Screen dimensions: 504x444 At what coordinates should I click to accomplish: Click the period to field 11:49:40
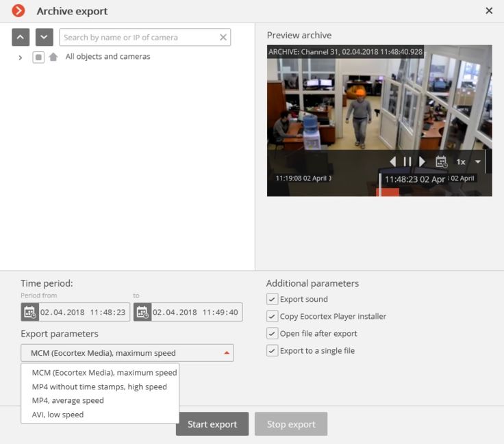point(197,312)
